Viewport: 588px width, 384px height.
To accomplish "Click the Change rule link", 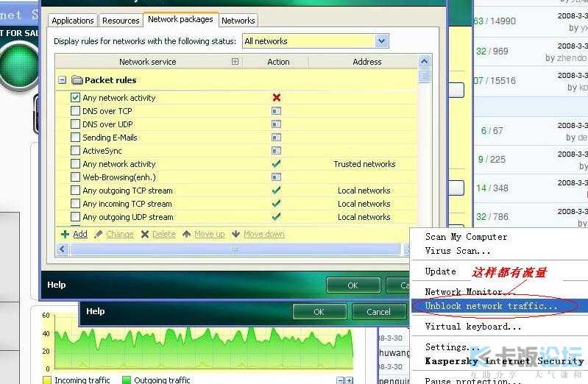I will coord(120,234).
